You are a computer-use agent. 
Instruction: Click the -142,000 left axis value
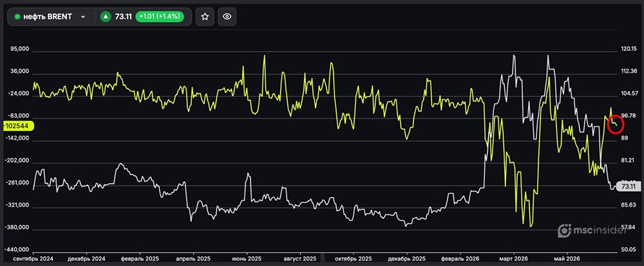(x=17, y=138)
